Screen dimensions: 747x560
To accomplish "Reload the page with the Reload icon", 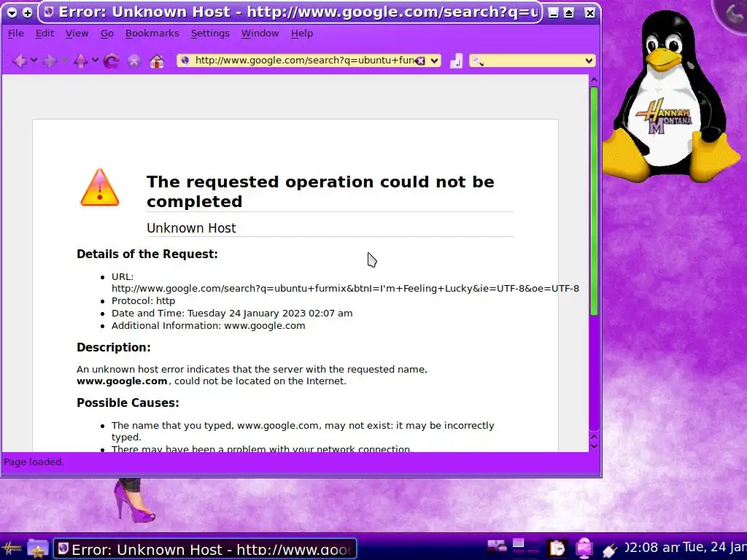I will [111, 61].
